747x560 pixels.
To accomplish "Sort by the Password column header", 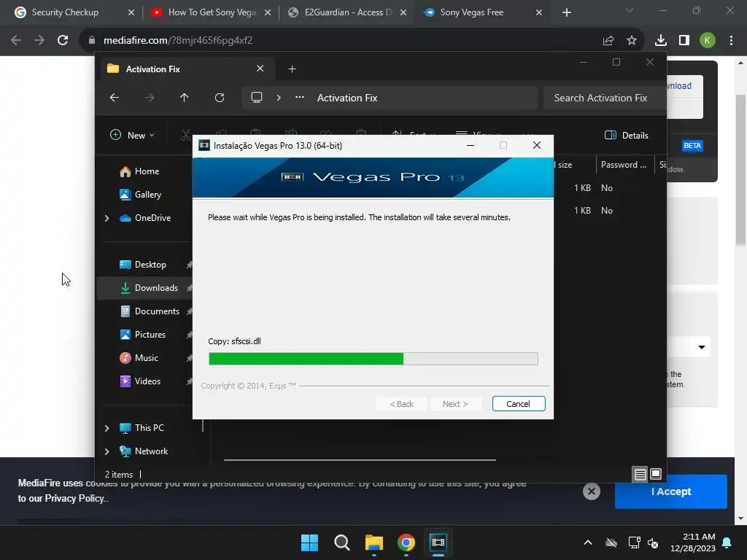I will point(624,165).
